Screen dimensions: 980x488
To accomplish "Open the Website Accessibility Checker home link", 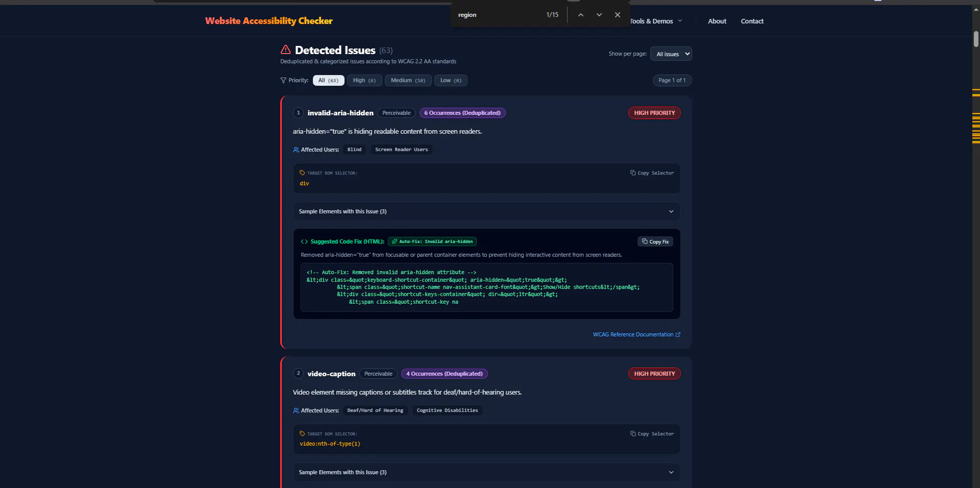I will click(x=268, y=21).
